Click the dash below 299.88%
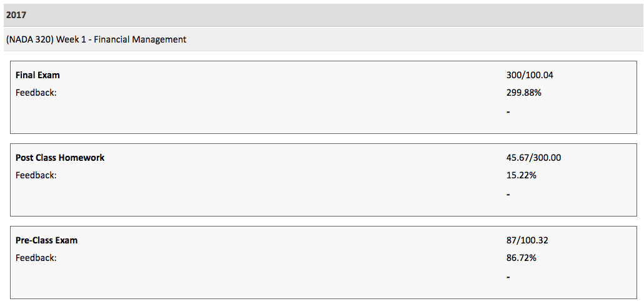This screenshot has width=644, height=306. tap(508, 112)
